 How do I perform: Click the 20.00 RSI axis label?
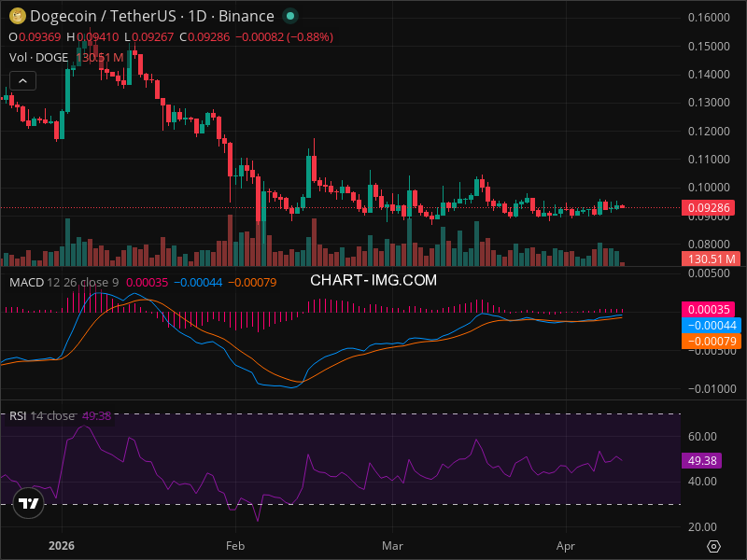702,526
